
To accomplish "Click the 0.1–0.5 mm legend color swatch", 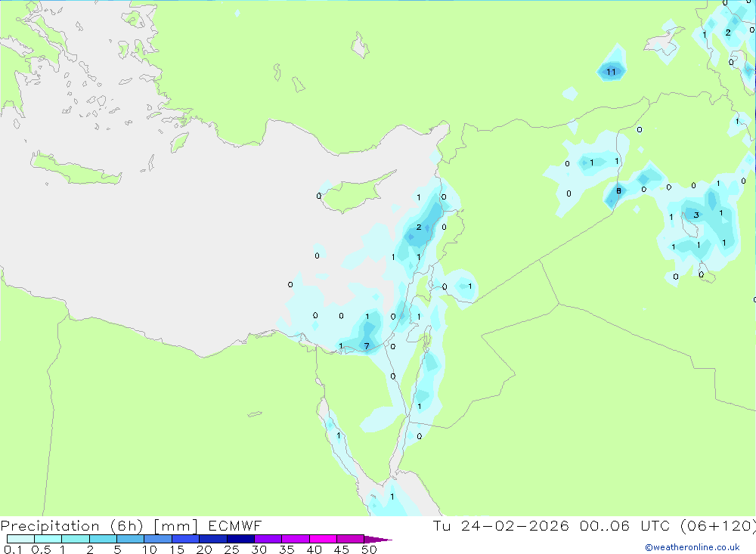I will point(20,539).
